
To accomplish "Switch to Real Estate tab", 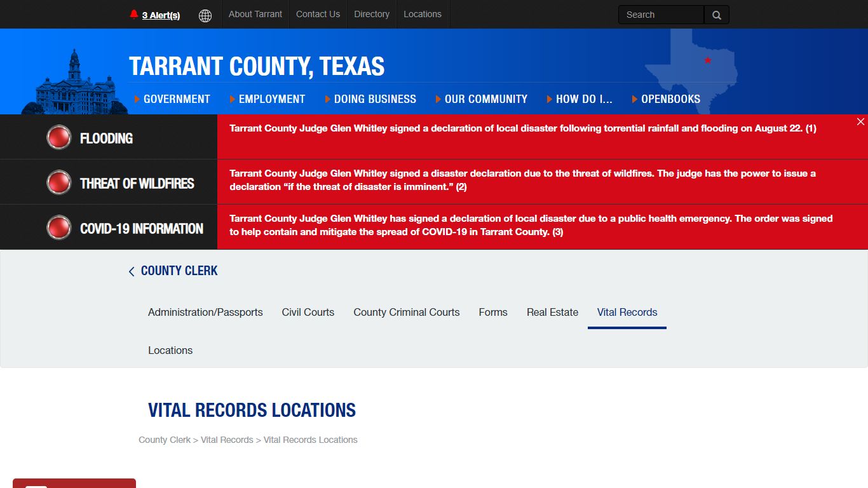I will [x=552, y=312].
